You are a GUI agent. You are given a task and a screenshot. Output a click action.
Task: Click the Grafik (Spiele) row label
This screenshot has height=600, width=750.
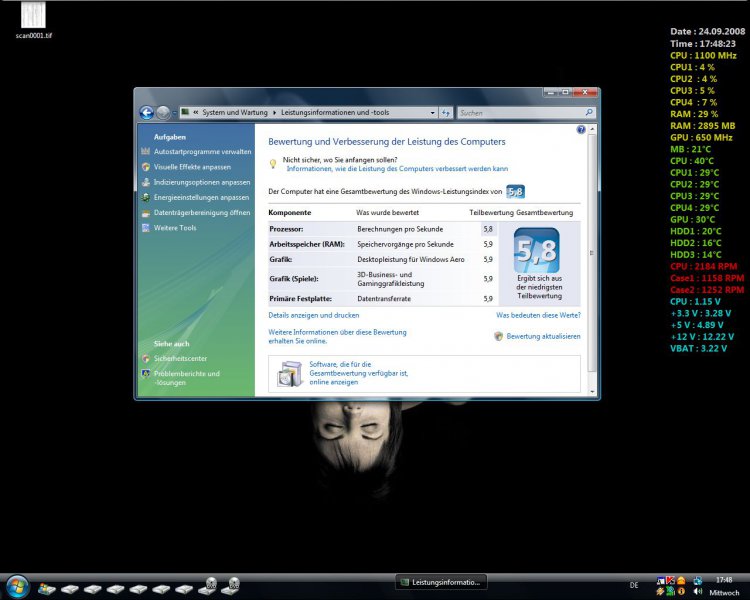(x=294, y=279)
